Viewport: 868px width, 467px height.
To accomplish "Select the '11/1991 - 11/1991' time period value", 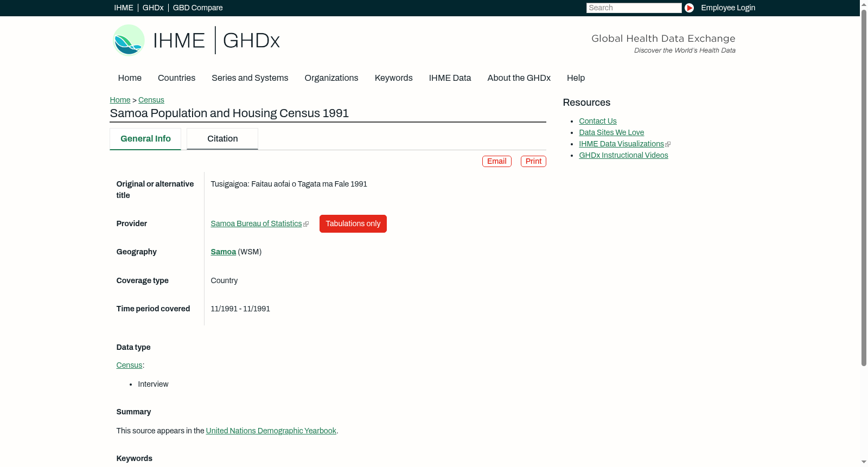I will (x=240, y=309).
